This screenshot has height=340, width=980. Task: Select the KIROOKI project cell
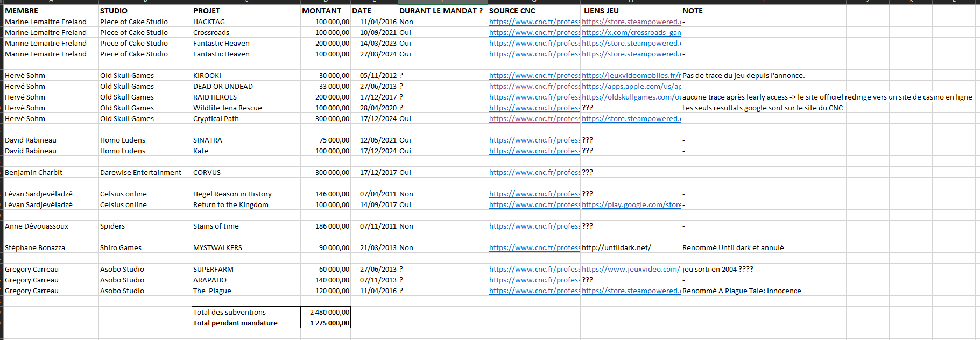pyautogui.click(x=246, y=75)
